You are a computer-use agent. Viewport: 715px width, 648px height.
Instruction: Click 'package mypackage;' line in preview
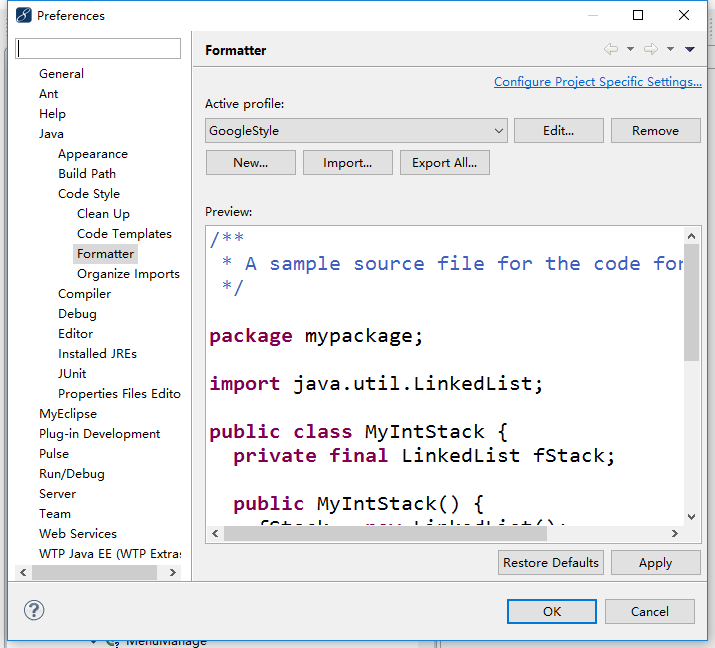316,336
